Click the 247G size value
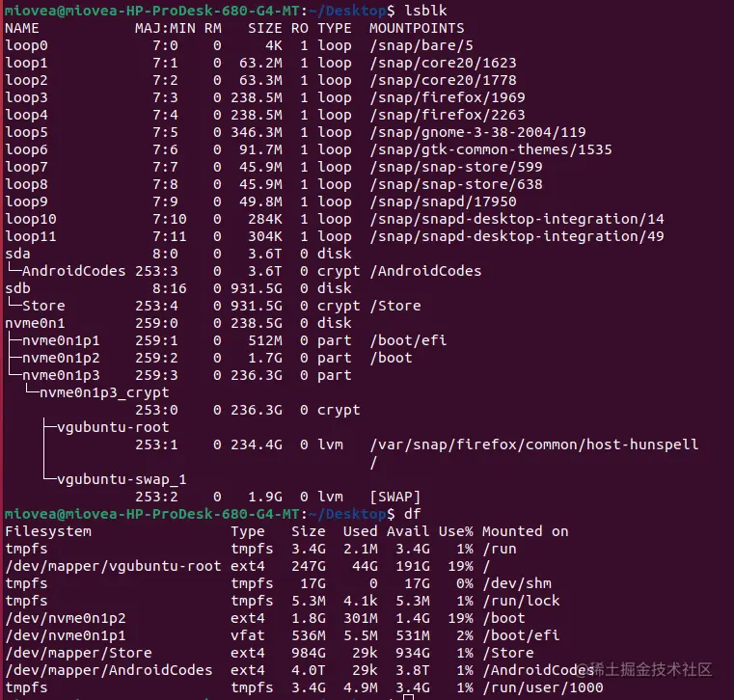Screen dimensions: 734x700 [x=309, y=566]
